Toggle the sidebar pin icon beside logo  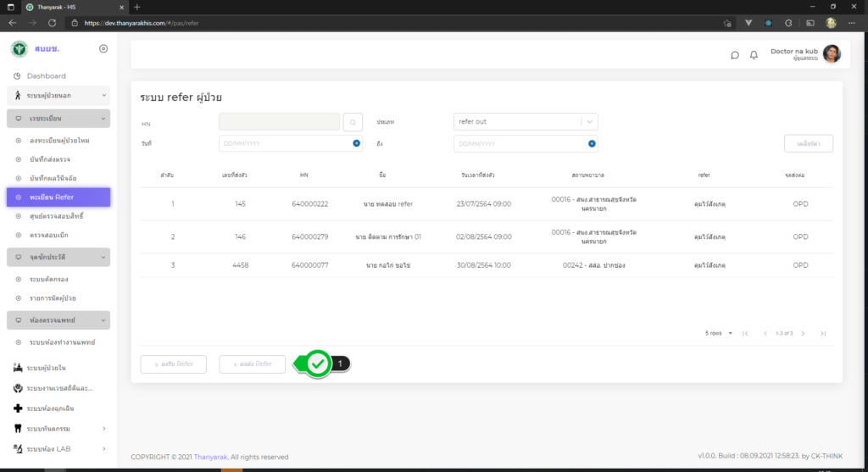(x=103, y=48)
